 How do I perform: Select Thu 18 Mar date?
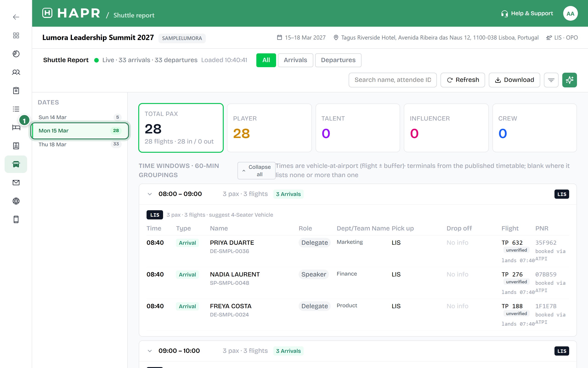pos(80,144)
